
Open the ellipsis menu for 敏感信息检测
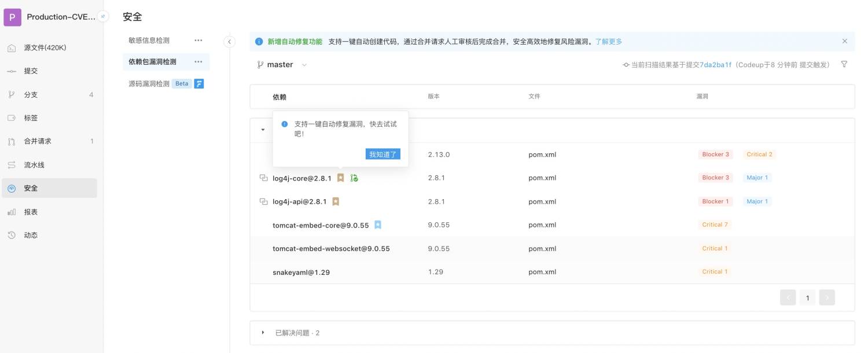pos(198,40)
